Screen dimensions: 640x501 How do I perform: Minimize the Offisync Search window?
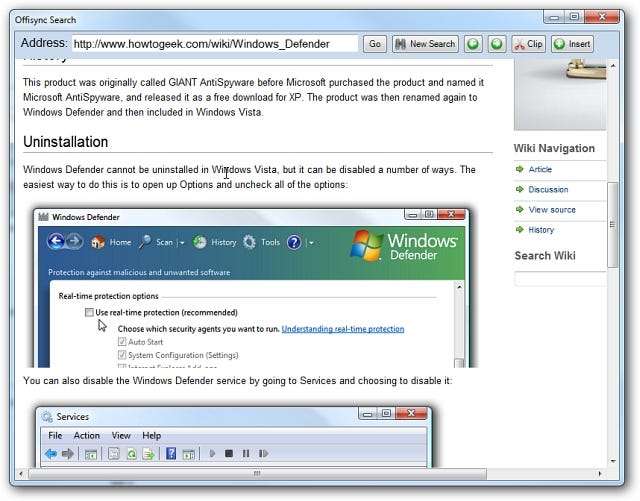pyautogui.click(x=553, y=17)
